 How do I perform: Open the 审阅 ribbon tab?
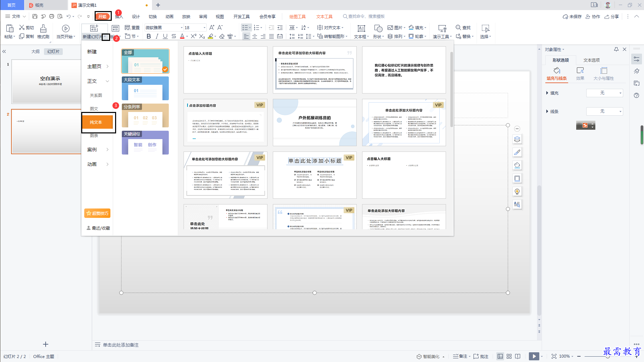click(x=203, y=16)
